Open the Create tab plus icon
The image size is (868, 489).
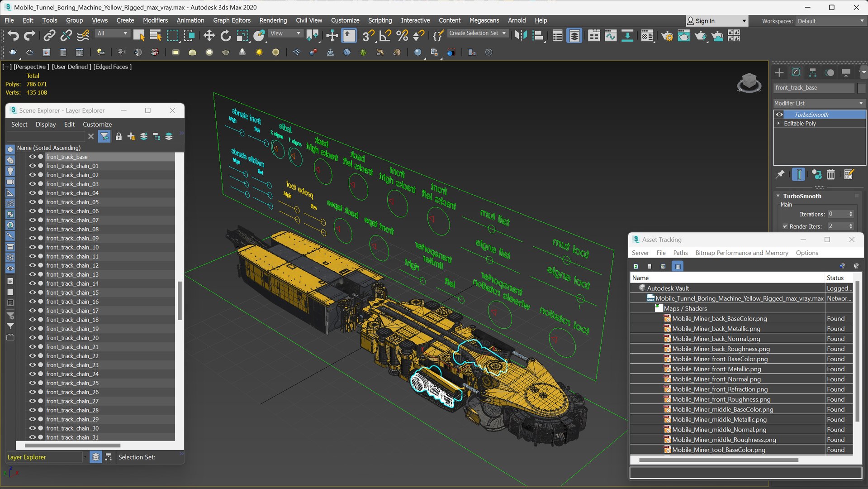tap(779, 72)
